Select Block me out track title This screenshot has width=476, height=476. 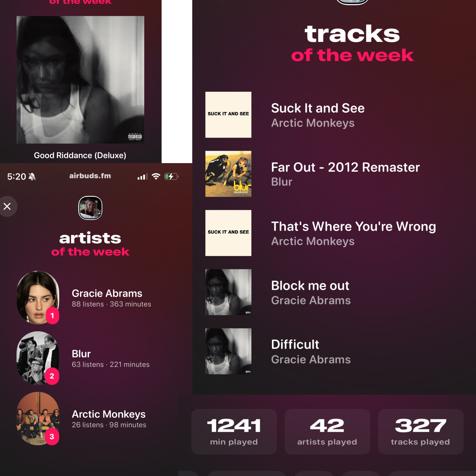tap(310, 286)
